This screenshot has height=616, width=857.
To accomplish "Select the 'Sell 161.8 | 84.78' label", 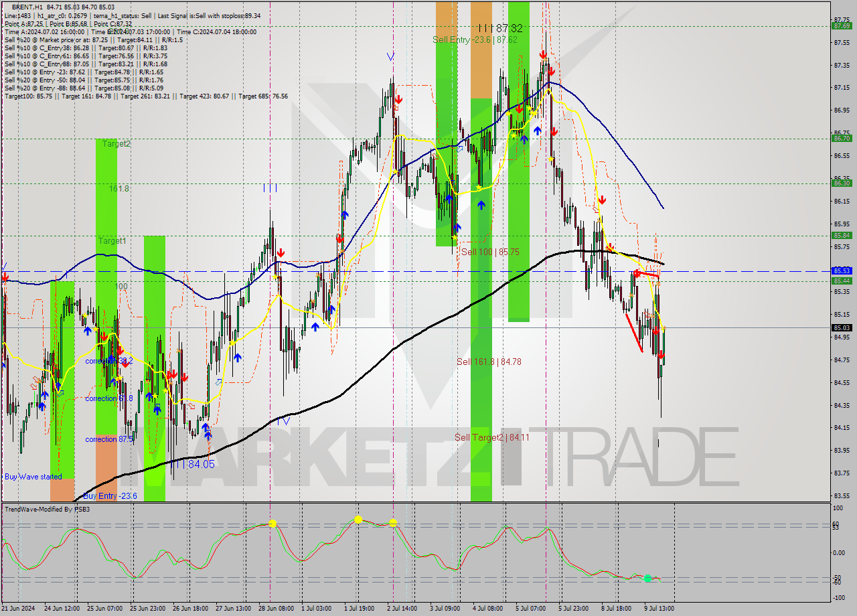I will point(489,362).
